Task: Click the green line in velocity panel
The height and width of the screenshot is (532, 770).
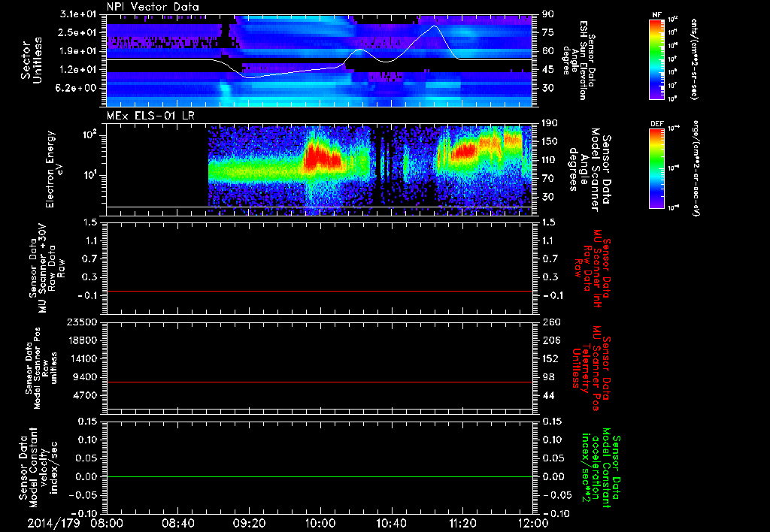Action: coord(319,476)
